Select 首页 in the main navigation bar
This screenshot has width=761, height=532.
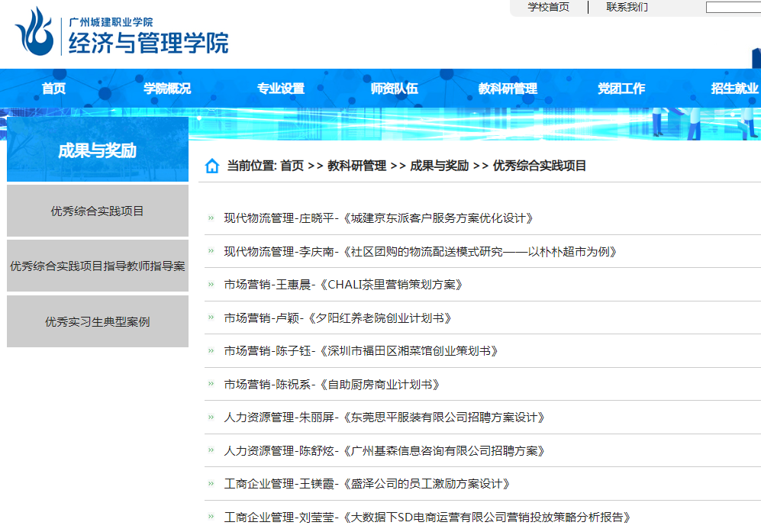point(53,89)
